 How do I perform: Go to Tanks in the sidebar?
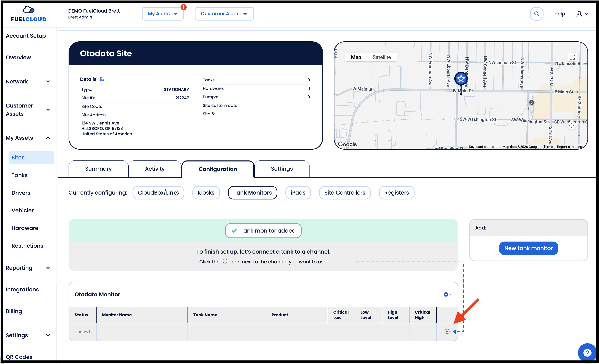(20, 175)
